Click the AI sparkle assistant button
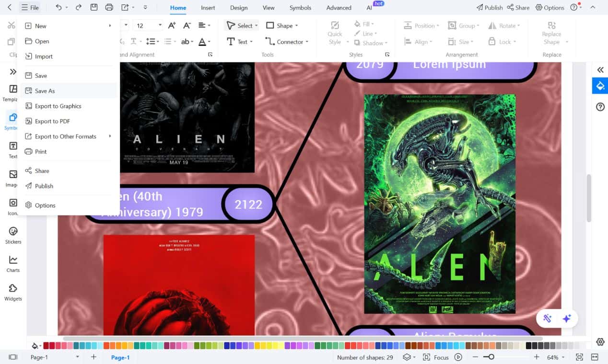Viewport: 608px width, 364px height. (x=567, y=318)
